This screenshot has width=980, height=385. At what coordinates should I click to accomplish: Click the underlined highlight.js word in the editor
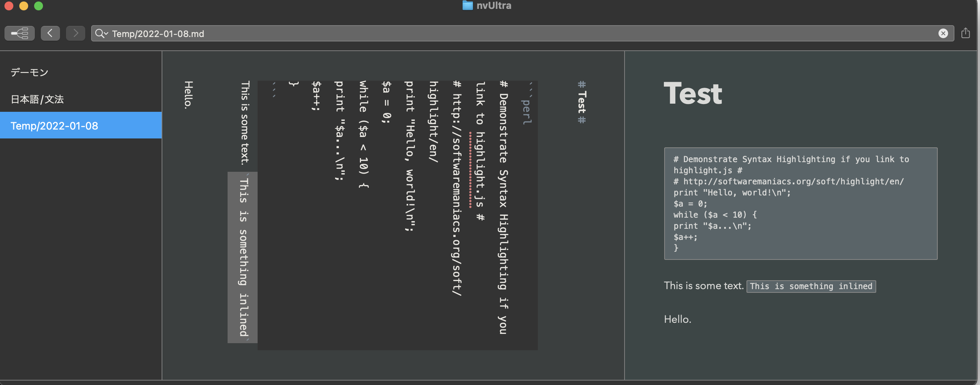pyautogui.click(x=480, y=170)
